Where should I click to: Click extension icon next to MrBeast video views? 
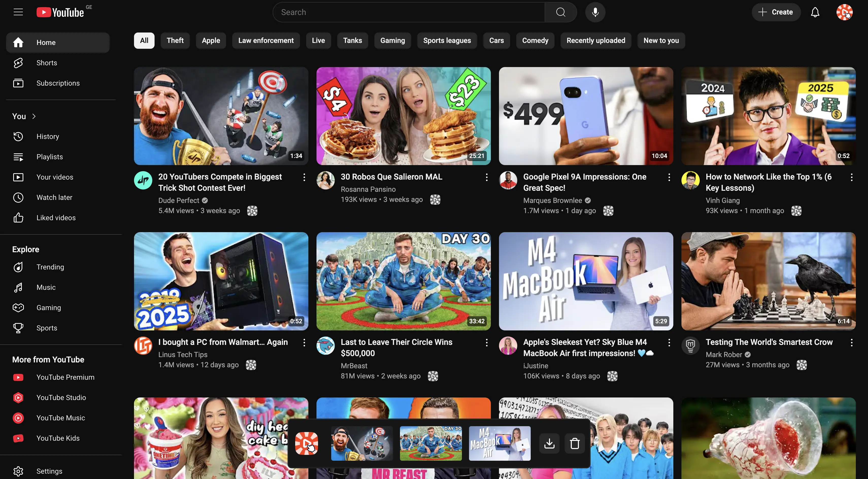click(x=433, y=376)
